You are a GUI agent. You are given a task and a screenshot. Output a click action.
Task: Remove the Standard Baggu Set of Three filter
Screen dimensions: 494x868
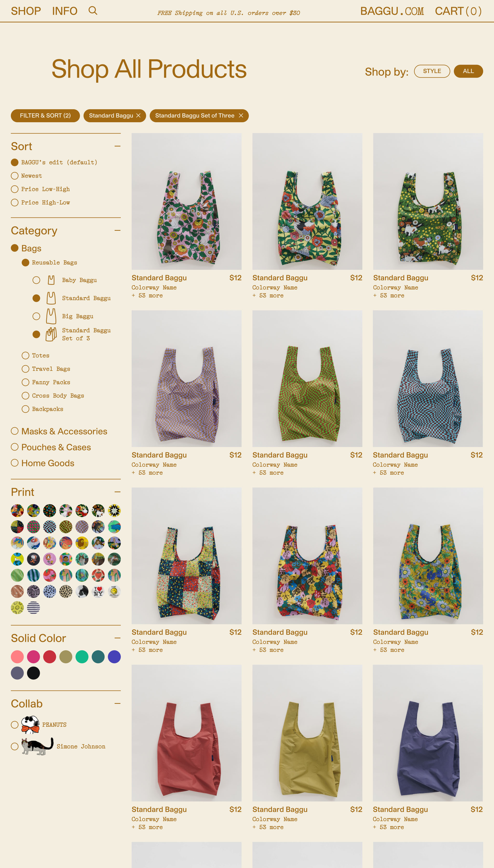(241, 116)
